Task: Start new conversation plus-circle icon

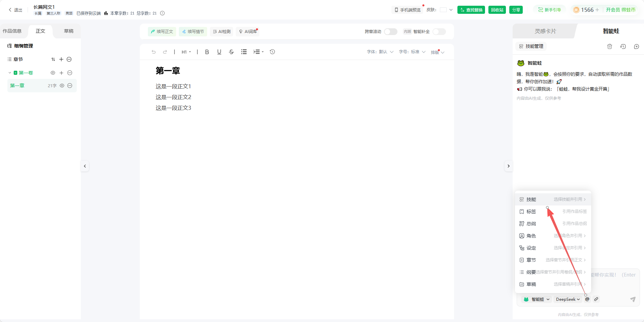Action: coord(637,46)
